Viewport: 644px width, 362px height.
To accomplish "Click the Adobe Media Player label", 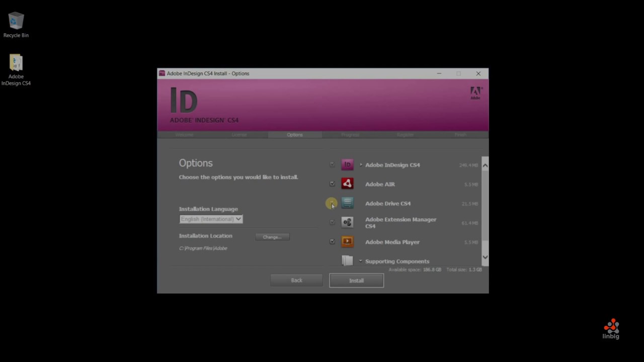I will 392,242.
